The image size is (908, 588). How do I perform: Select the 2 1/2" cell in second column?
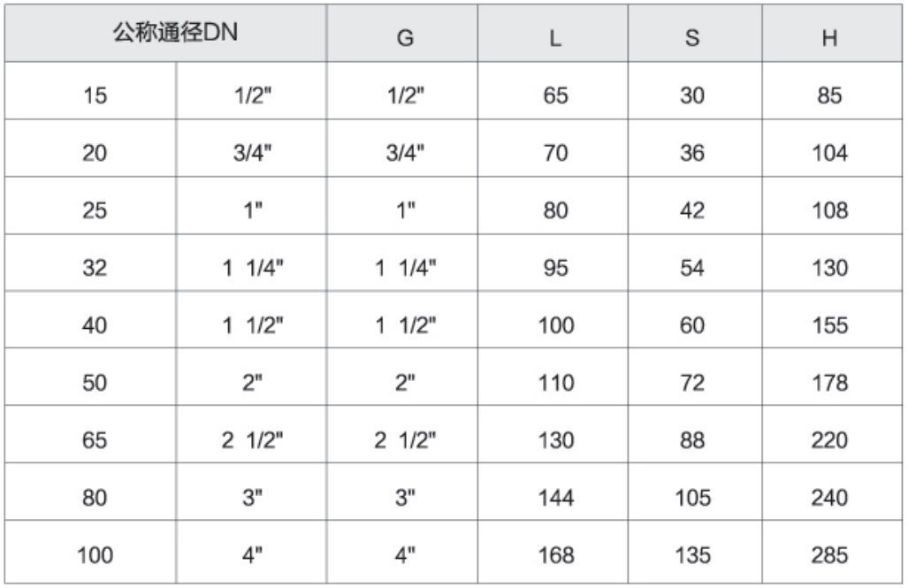(251, 434)
